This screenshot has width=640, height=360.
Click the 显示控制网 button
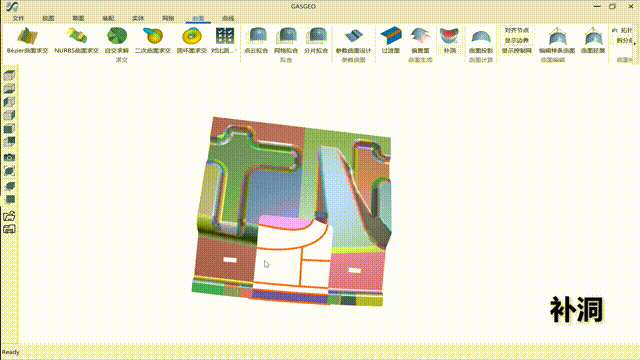516,51
